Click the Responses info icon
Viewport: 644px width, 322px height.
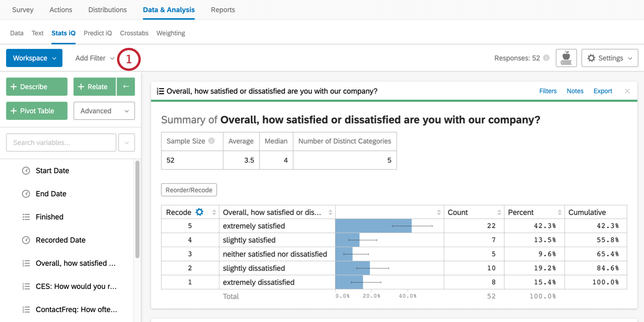coord(546,58)
